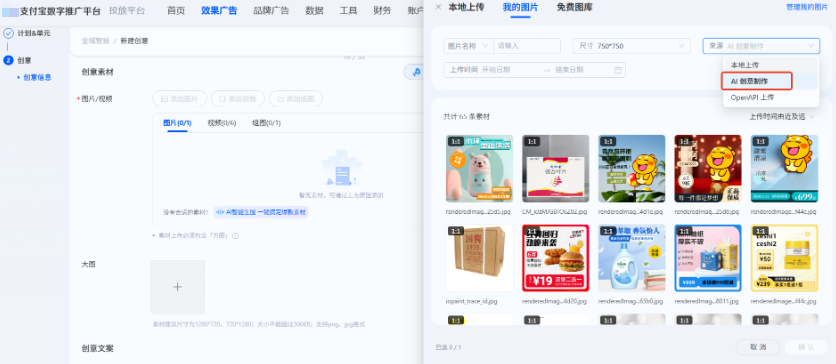Click file name renderedImag...63b0.jpg
The width and height of the screenshot is (836, 364).
click(632, 301)
